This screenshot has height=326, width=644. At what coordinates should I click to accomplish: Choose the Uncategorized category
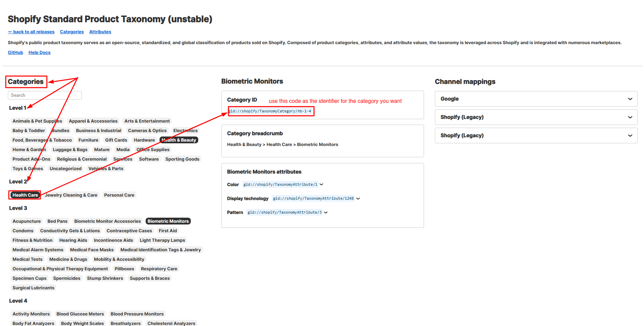tap(66, 168)
